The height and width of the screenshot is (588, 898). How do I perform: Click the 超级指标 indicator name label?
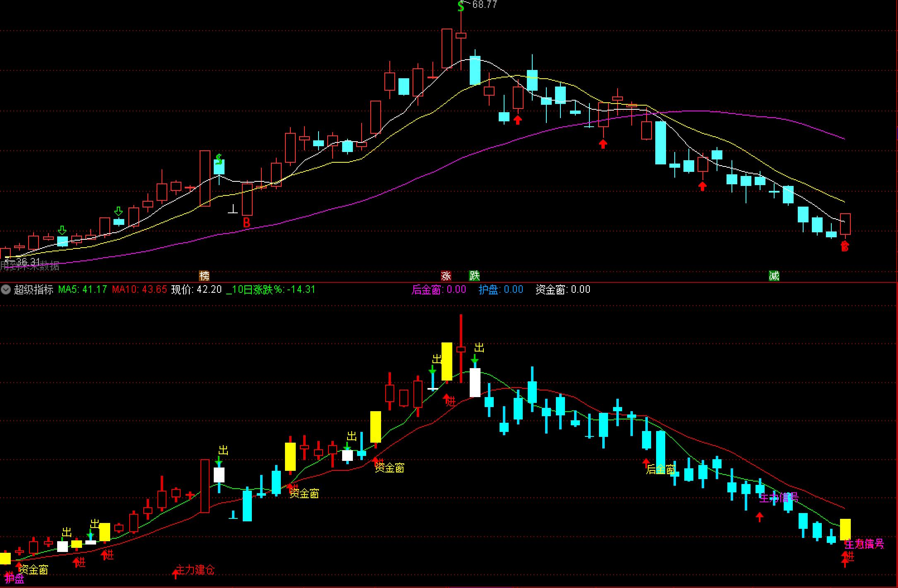(34, 289)
